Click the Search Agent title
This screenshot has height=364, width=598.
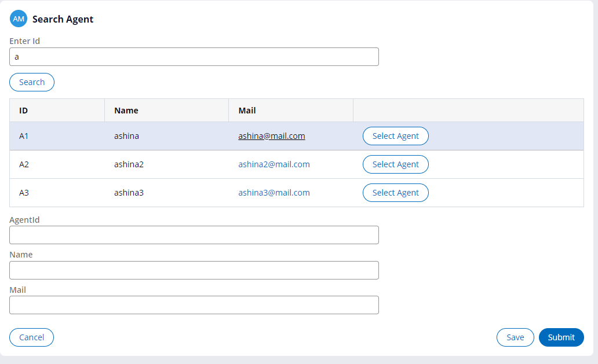[x=62, y=19]
